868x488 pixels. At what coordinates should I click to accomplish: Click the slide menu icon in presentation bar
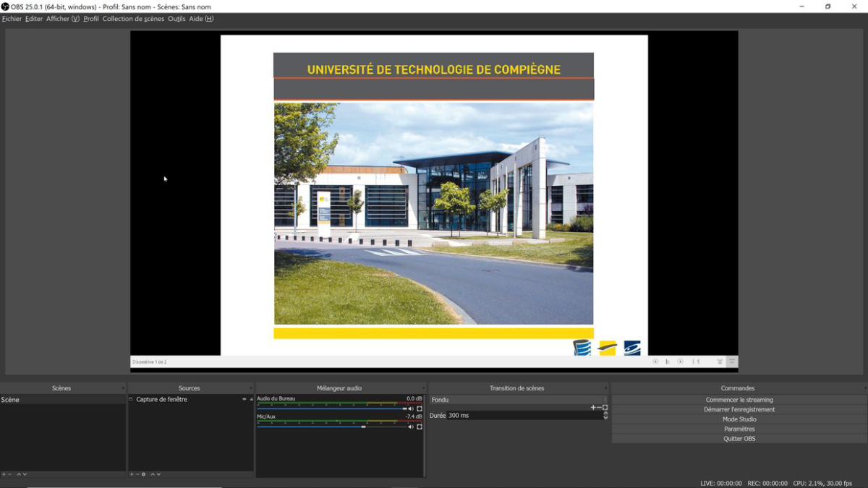pos(667,361)
